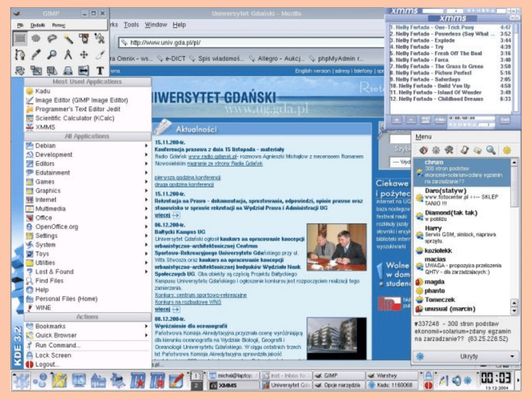Choose Run Command... in K menu

coord(88,345)
